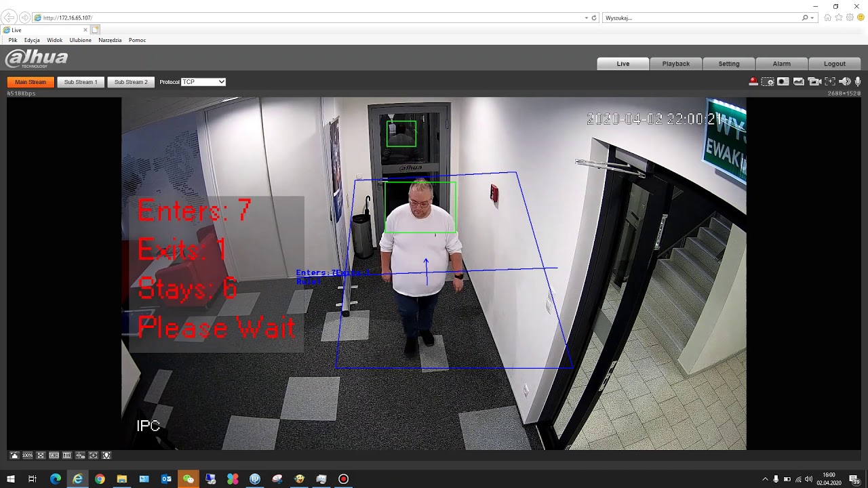The height and width of the screenshot is (488, 868).
Task: Refresh the page with the reload icon
Action: tap(594, 18)
